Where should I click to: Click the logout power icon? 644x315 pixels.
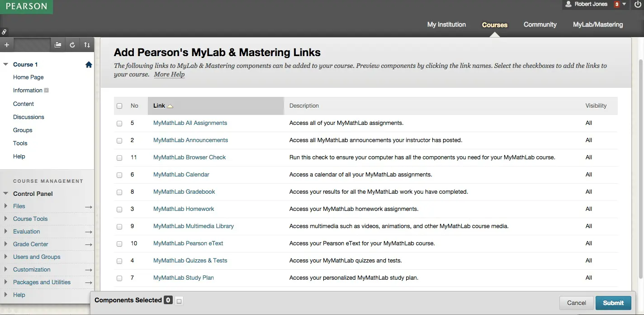tap(638, 5)
